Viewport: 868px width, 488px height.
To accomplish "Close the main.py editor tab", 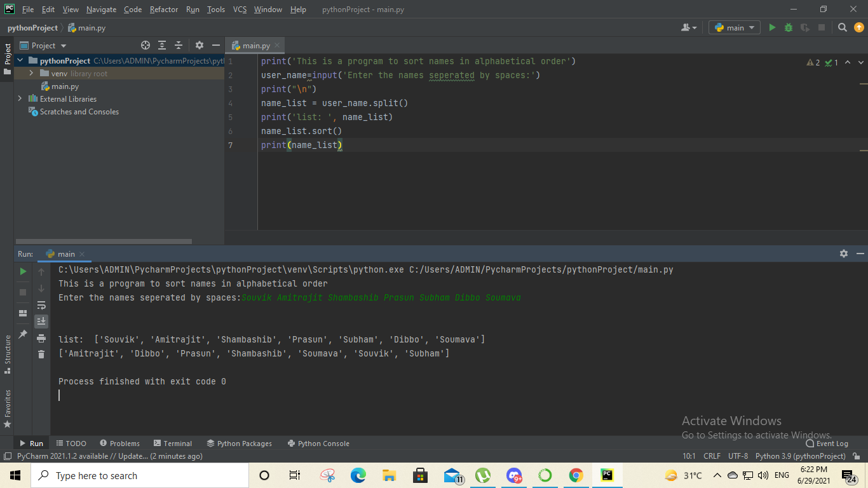I will 277,46.
